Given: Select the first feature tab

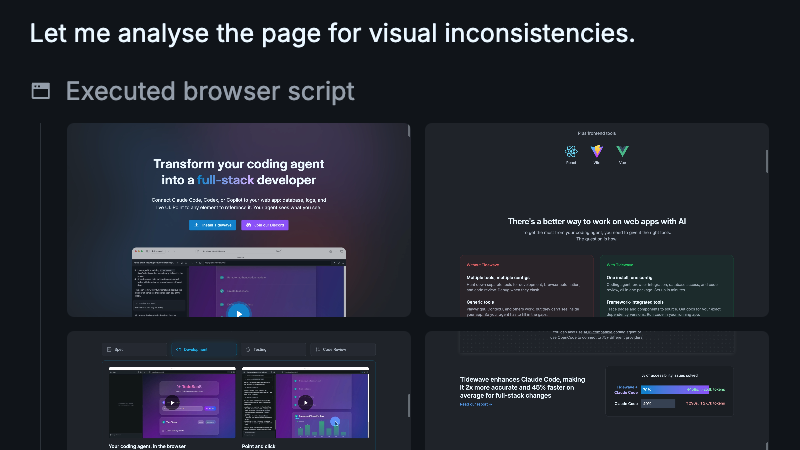Looking at the screenshot, I should (135, 350).
